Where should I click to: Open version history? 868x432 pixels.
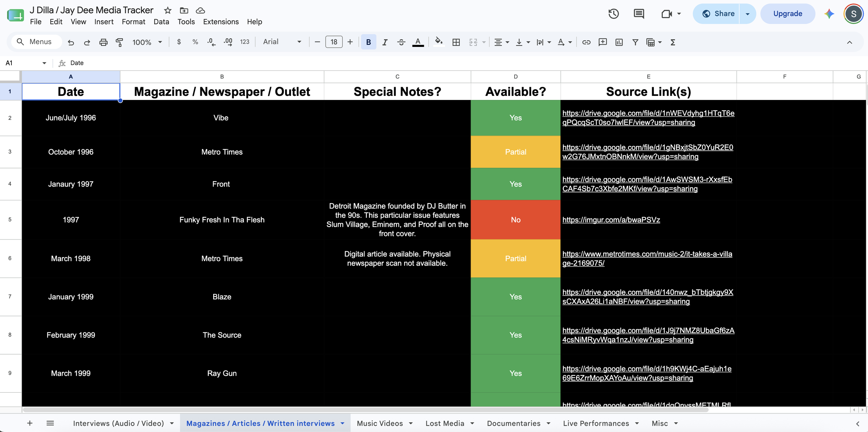[x=614, y=14]
